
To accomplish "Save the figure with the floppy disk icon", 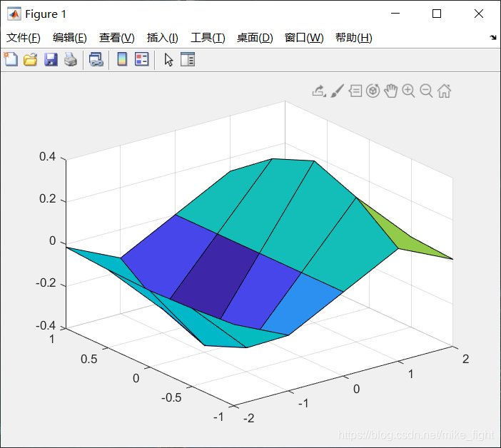I will (51, 59).
